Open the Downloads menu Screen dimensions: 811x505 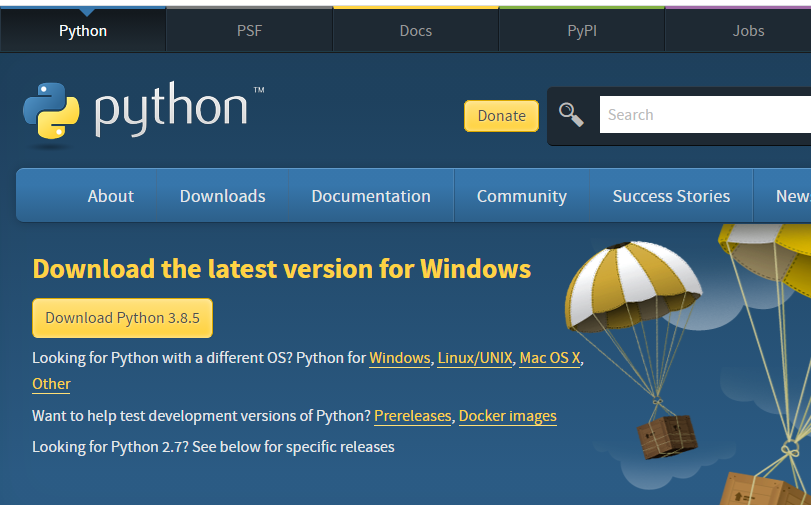coord(222,196)
